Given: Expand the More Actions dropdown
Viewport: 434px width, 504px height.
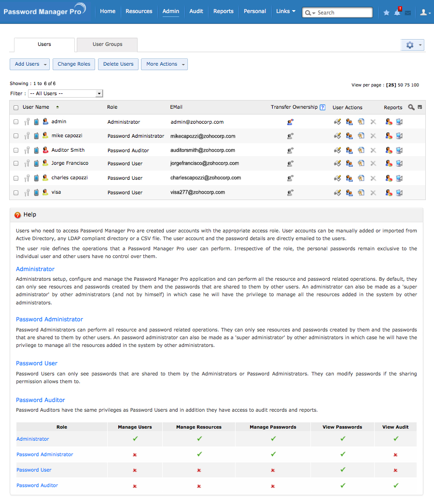Looking at the screenshot, I should 164,64.
